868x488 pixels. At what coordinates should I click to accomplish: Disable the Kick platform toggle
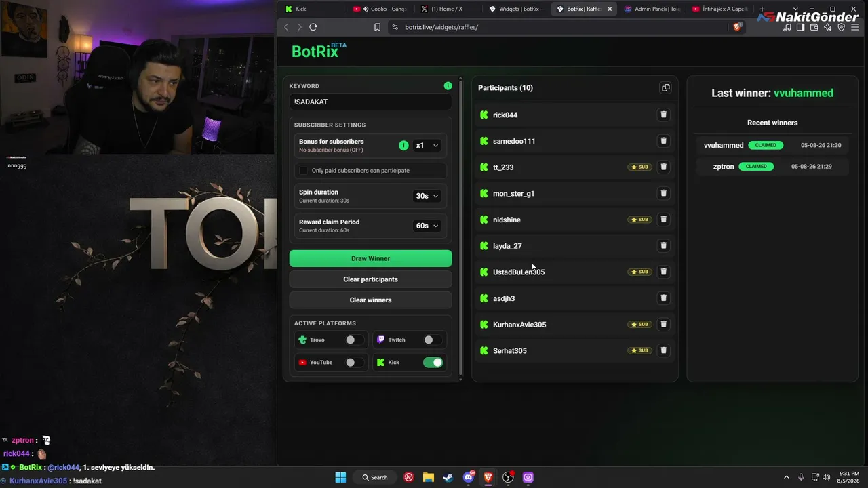coord(433,363)
